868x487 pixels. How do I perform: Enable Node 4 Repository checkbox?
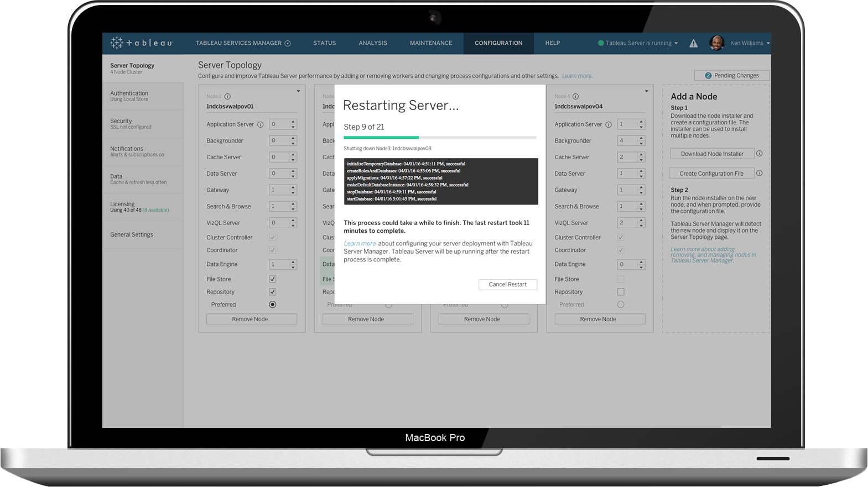(x=621, y=292)
